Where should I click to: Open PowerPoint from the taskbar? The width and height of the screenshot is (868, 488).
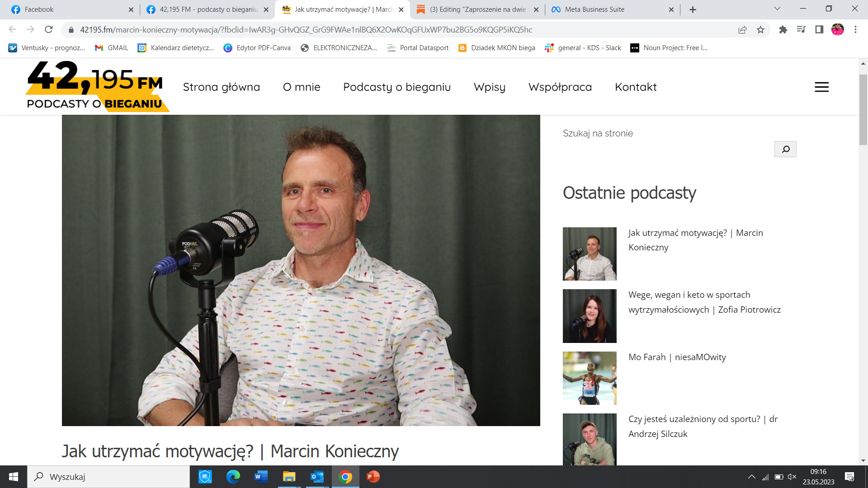373,477
